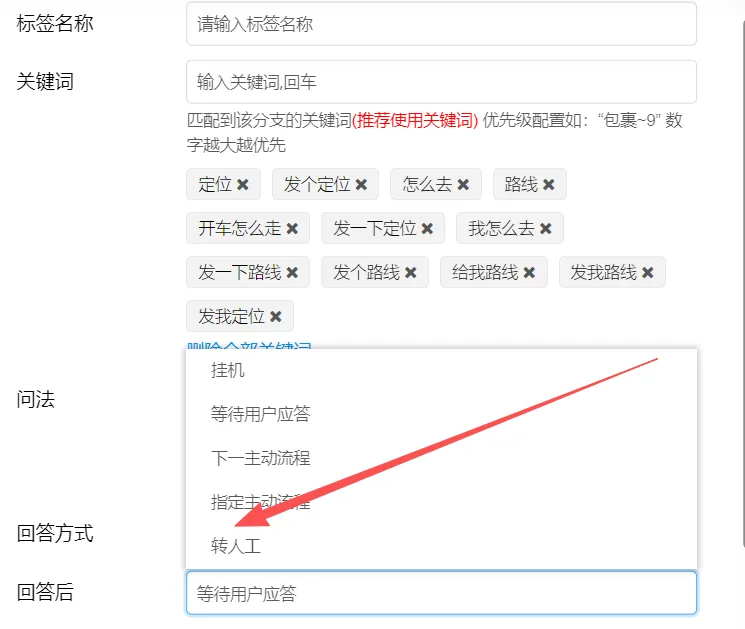Select the 怎么去 keyword tag text

[427, 184]
